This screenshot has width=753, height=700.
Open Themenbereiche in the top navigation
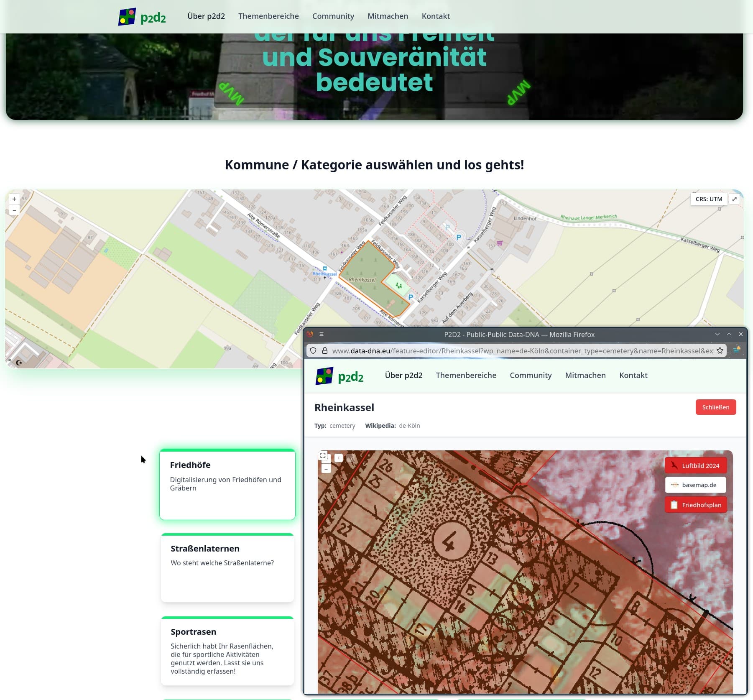268,16
